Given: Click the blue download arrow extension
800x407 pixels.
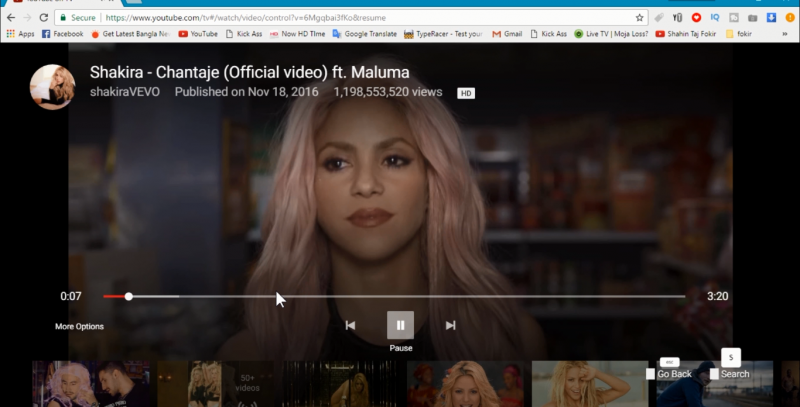Looking at the screenshot, I should 771,18.
